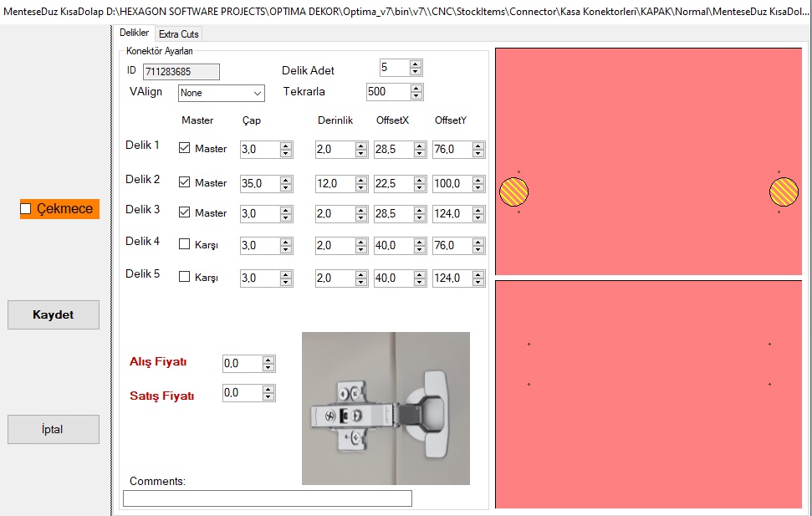This screenshot has width=812, height=516.
Task: Increase Alış Fiyatı price spinner
Action: (x=268, y=360)
